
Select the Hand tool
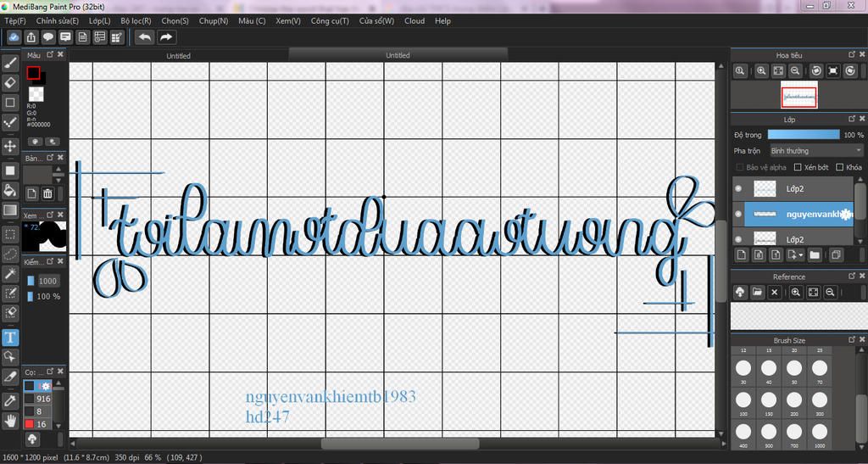pyautogui.click(x=10, y=420)
